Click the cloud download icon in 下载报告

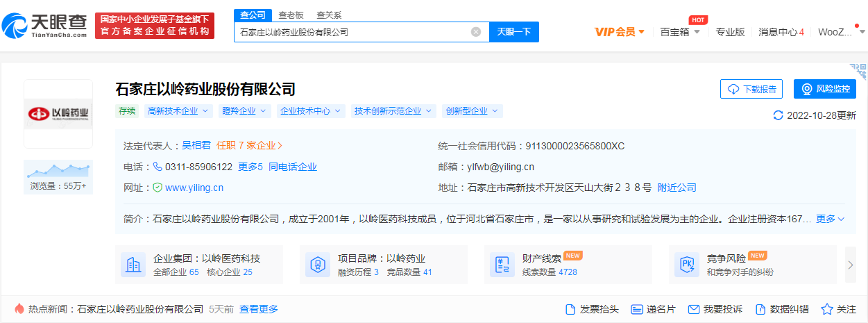(733, 89)
